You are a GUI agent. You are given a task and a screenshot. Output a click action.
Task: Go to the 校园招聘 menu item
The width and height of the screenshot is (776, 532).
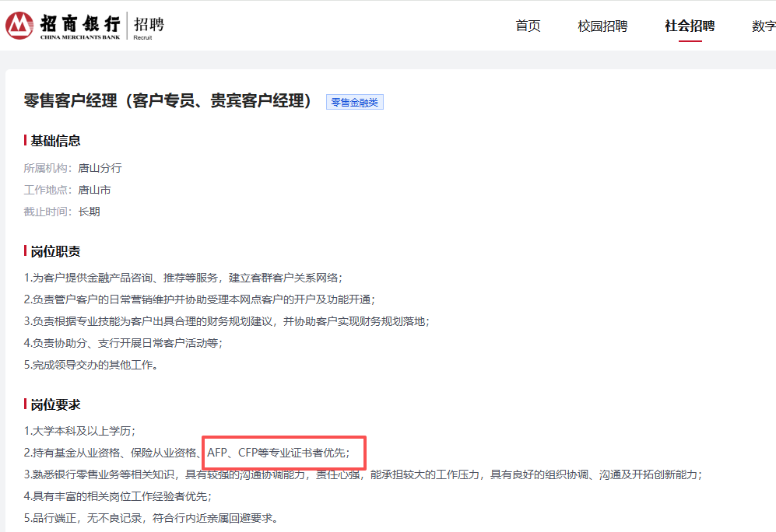point(602,26)
